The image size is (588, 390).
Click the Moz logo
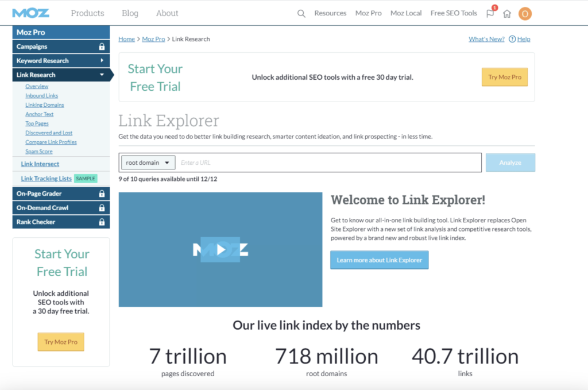[31, 13]
